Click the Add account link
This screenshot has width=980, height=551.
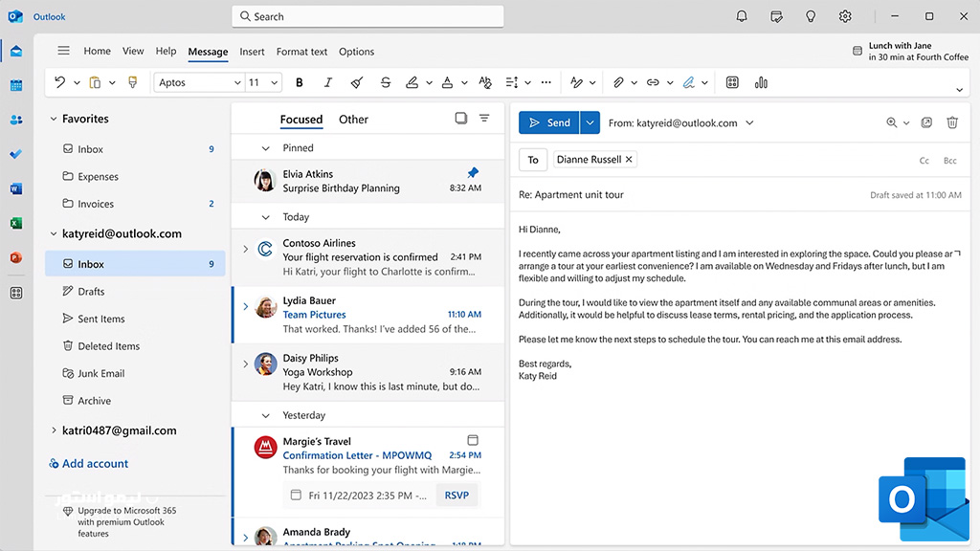pos(89,464)
